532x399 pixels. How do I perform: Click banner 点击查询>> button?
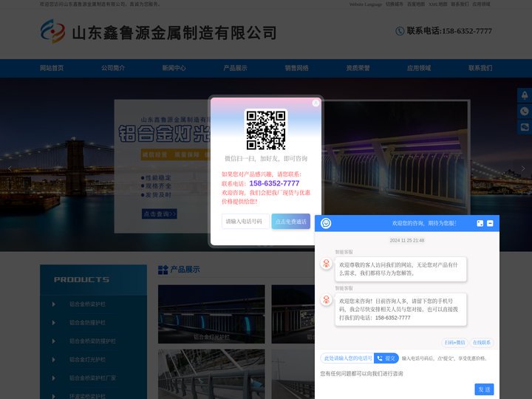pos(160,214)
